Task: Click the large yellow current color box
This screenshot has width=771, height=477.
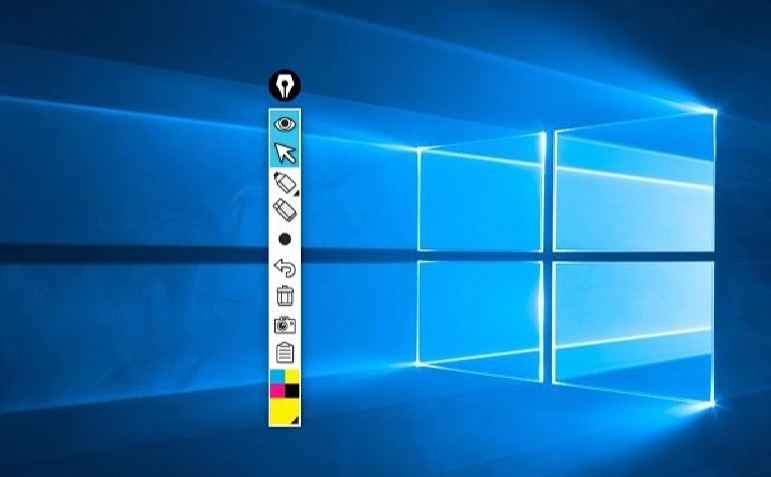Action: pos(283,410)
